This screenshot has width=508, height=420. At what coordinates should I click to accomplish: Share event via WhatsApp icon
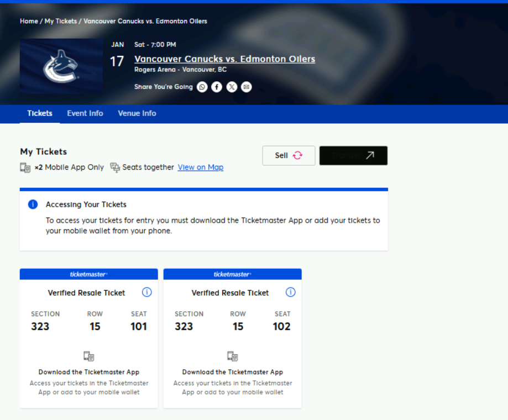pyautogui.click(x=202, y=87)
